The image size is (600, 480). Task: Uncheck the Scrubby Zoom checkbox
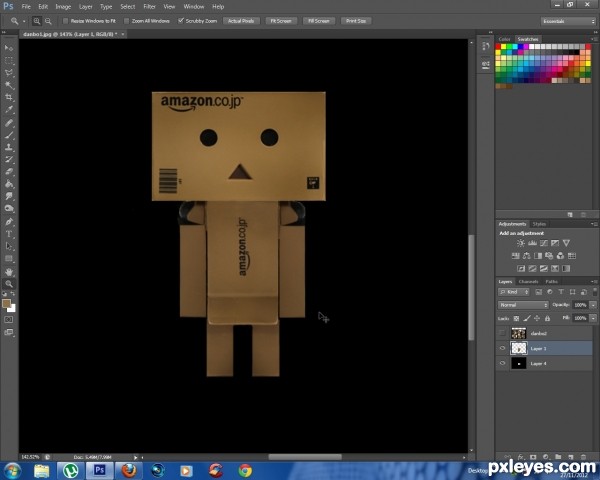[181, 21]
